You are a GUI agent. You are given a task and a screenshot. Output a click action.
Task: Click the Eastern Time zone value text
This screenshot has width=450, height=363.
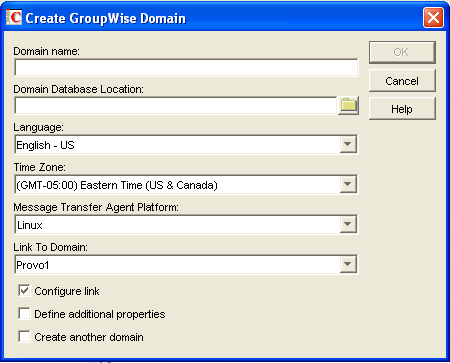coord(117,185)
